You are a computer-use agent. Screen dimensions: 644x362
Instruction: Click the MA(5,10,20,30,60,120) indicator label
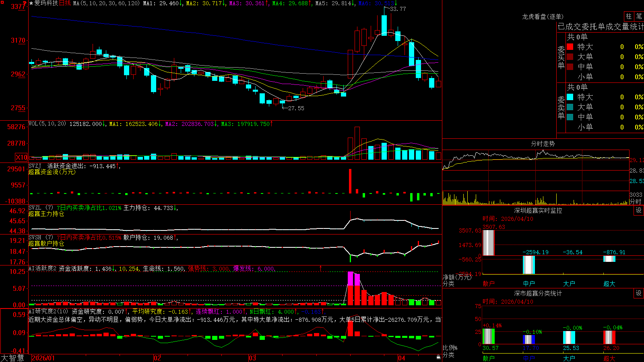(106, 3)
